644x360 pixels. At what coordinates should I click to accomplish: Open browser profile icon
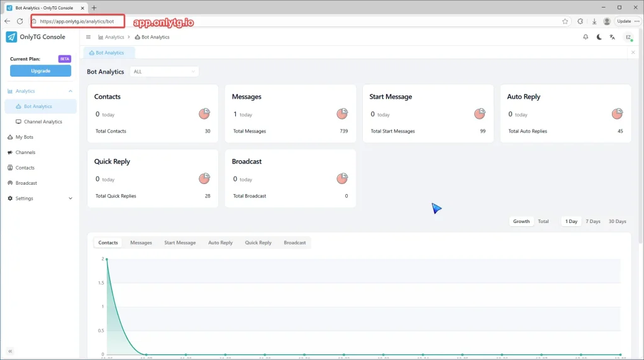coord(607,21)
